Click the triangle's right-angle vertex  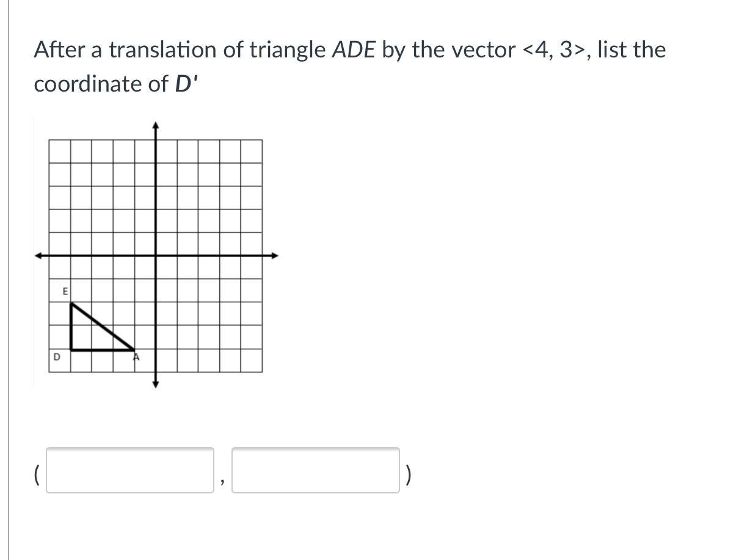(x=71, y=349)
